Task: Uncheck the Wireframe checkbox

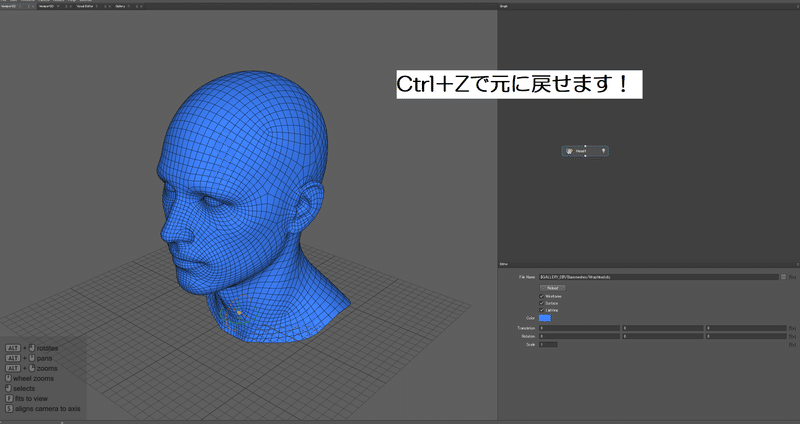Action: pyautogui.click(x=541, y=296)
